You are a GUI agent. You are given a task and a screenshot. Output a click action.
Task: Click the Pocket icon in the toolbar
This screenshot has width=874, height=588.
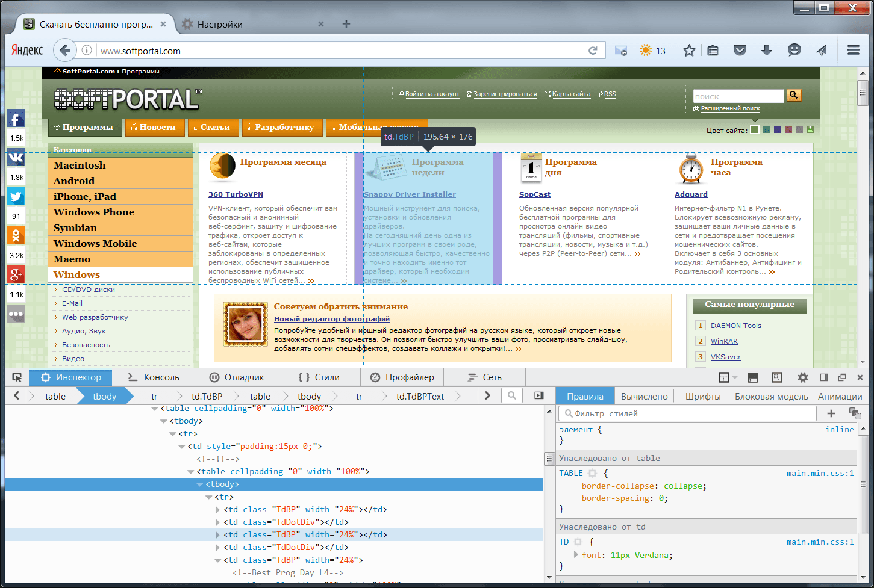tap(740, 51)
